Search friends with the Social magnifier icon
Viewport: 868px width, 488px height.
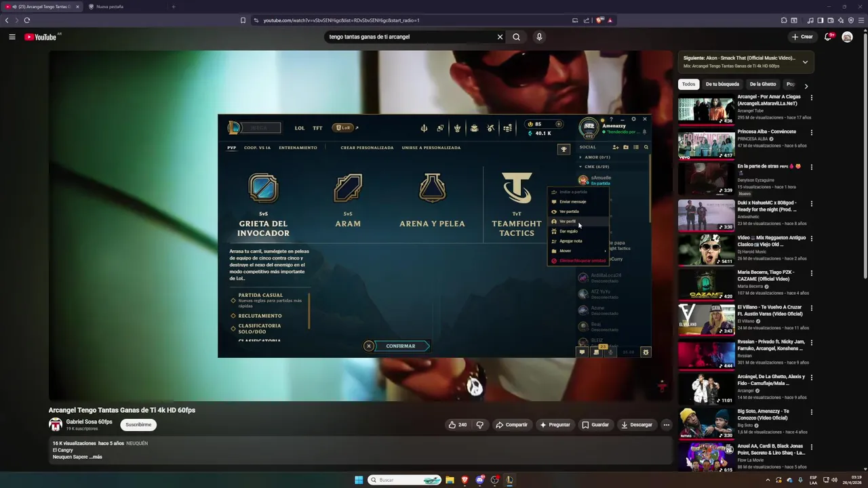coord(646,147)
